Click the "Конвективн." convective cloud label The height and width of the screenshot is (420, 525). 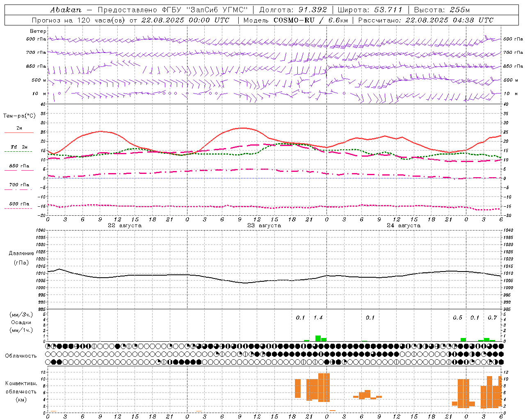[x=21, y=383]
